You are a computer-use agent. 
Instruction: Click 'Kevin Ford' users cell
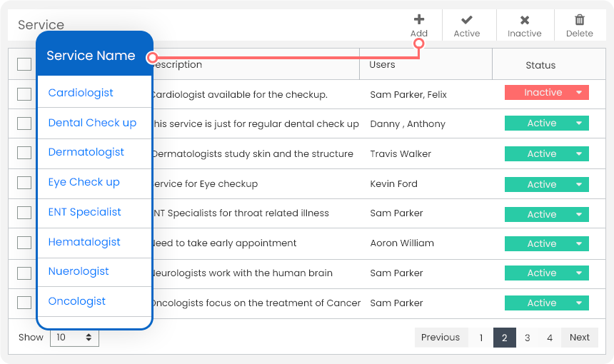click(x=394, y=184)
